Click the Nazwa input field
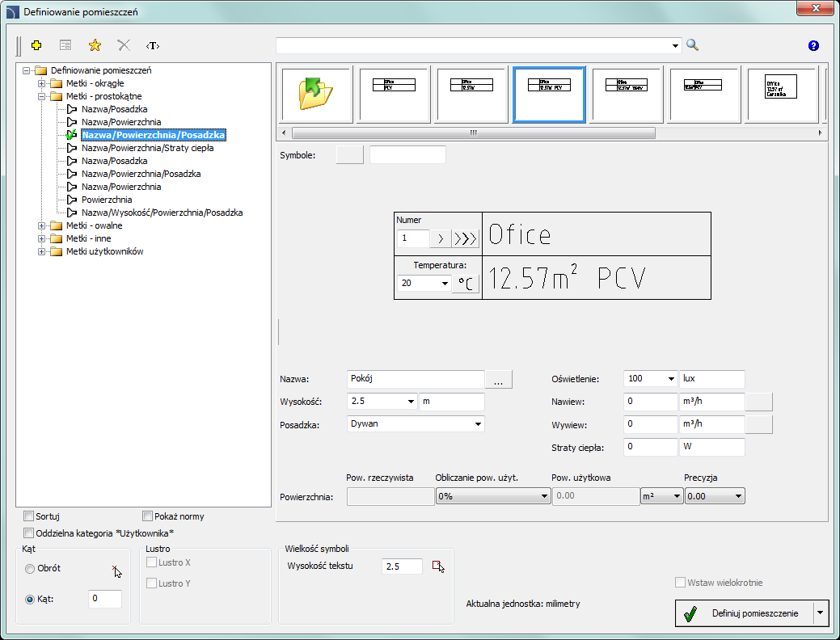This screenshot has width=840, height=640. coord(416,379)
